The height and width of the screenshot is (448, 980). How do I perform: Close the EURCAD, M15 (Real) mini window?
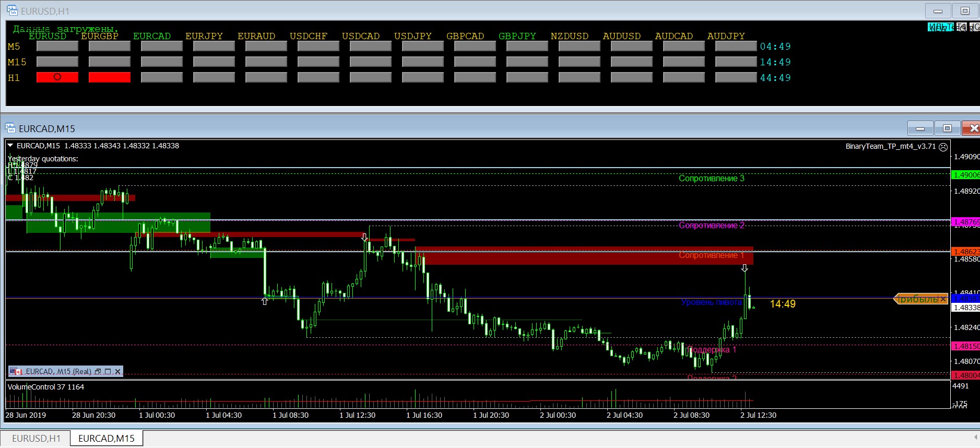[x=118, y=372]
